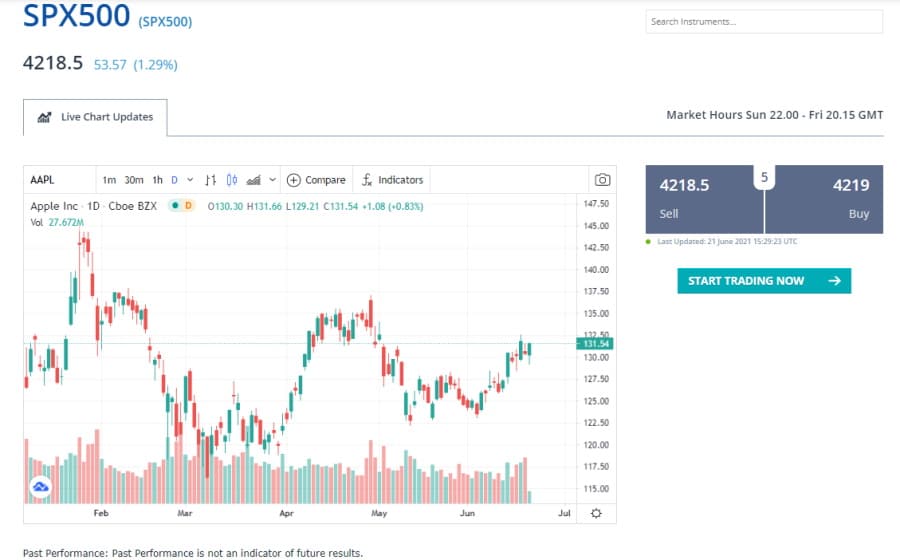Click the Vol 27.672M label
Image resolution: width=900 pixels, height=560 pixels.
tap(57, 222)
